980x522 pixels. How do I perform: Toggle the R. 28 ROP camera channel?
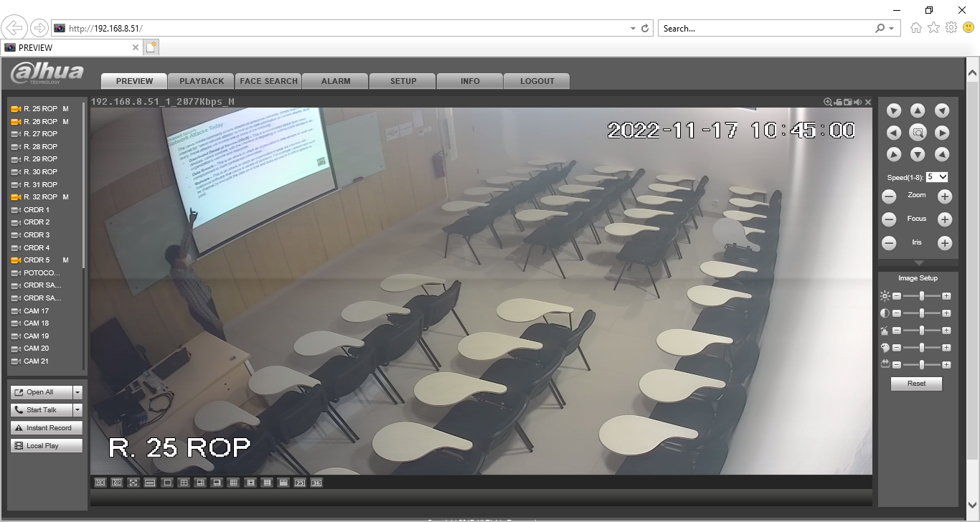click(40, 146)
